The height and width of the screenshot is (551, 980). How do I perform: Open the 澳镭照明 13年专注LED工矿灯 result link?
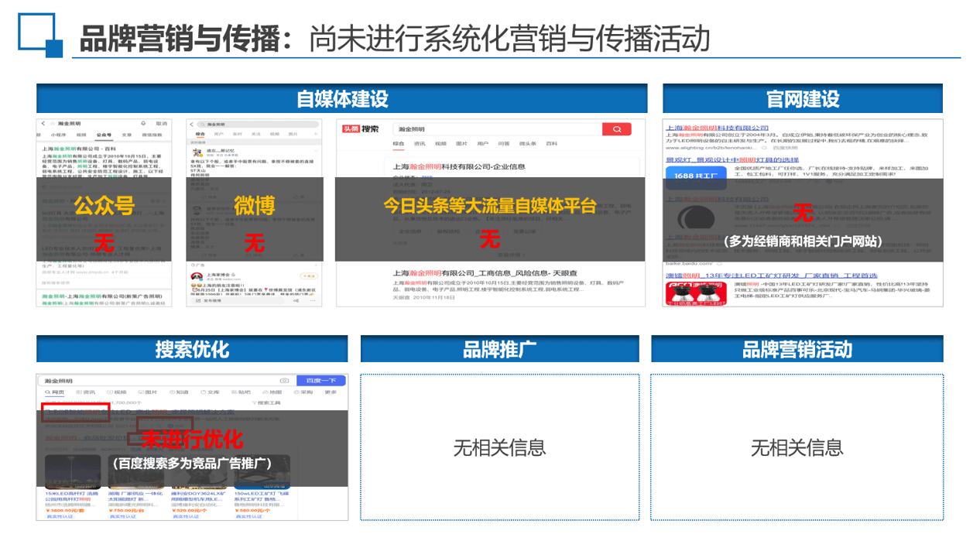point(771,275)
